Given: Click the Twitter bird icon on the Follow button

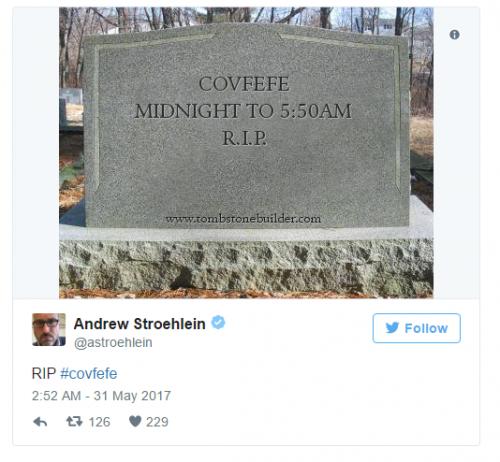Looking at the screenshot, I should 392,328.
